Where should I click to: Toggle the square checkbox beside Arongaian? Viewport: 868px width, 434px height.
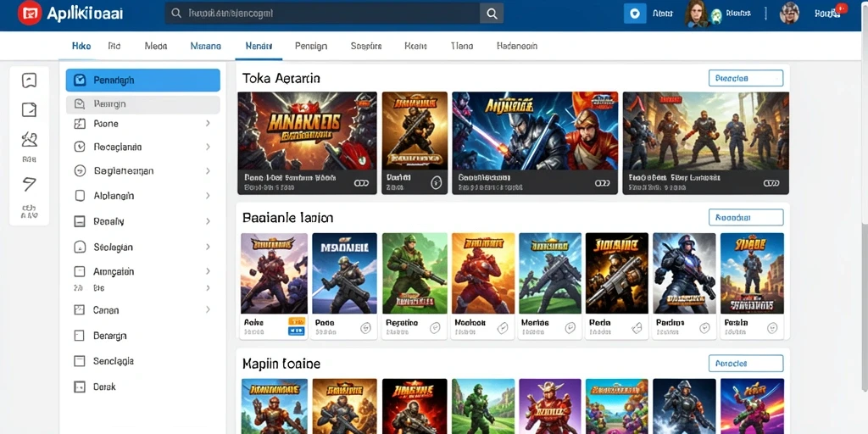pyautogui.click(x=80, y=271)
